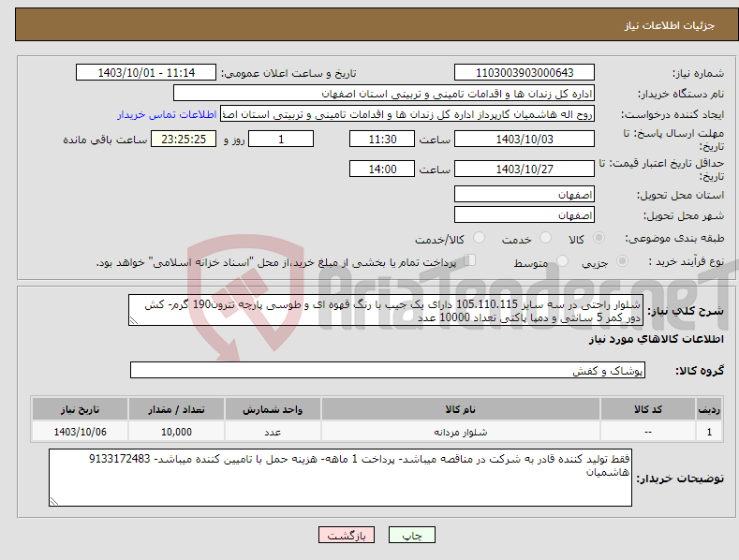The width and height of the screenshot is (739, 560).
Task: Click the price validity time 14:00
Action: [382, 169]
